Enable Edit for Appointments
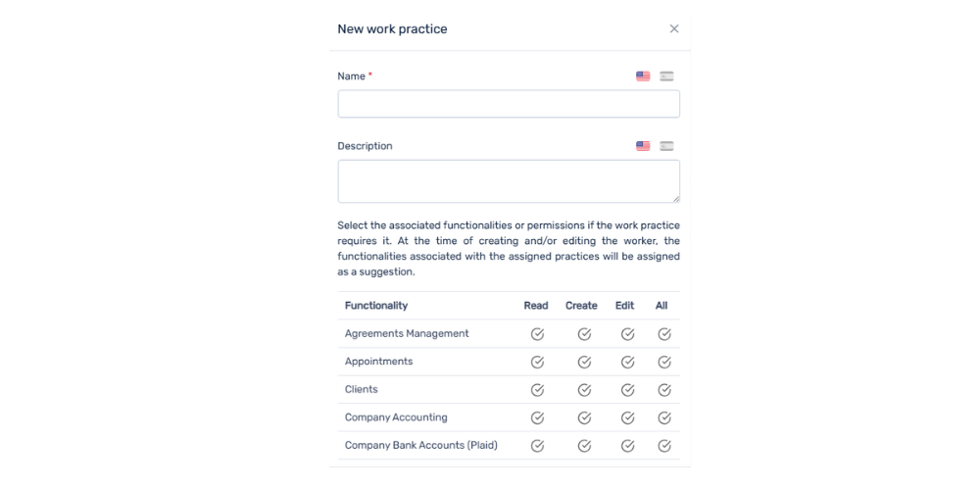The width and height of the screenshot is (980, 490). pyautogui.click(x=627, y=362)
